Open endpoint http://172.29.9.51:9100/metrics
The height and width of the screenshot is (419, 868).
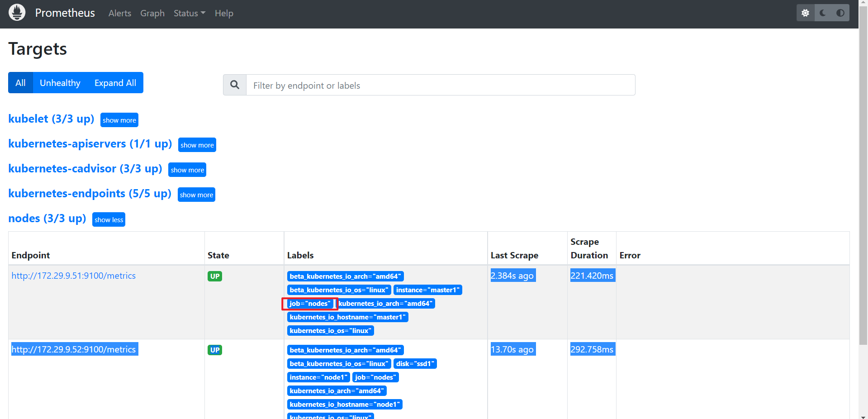74,276
